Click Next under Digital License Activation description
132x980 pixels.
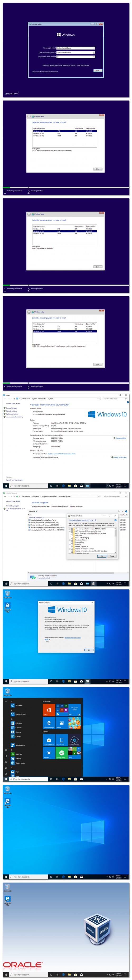98,267
